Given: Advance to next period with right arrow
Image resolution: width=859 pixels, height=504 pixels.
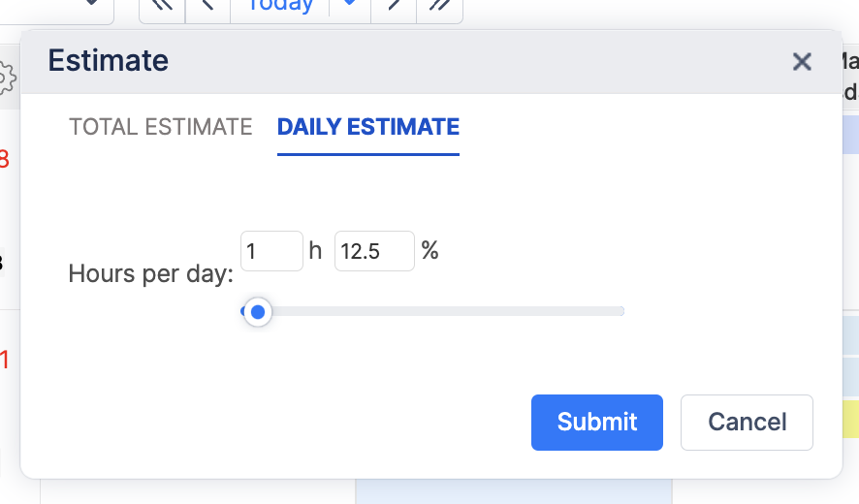Looking at the screenshot, I should 394,6.
